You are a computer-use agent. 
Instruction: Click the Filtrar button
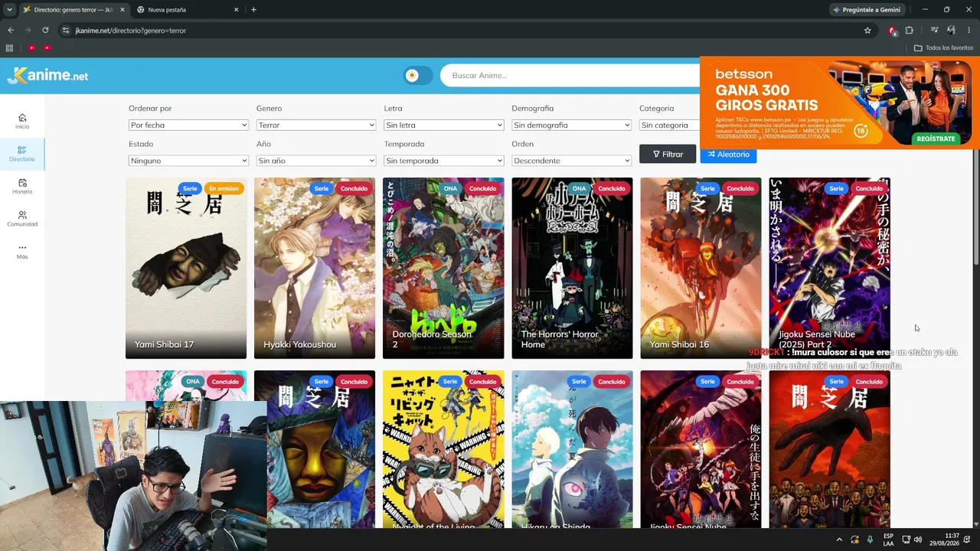pyautogui.click(x=668, y=154)
